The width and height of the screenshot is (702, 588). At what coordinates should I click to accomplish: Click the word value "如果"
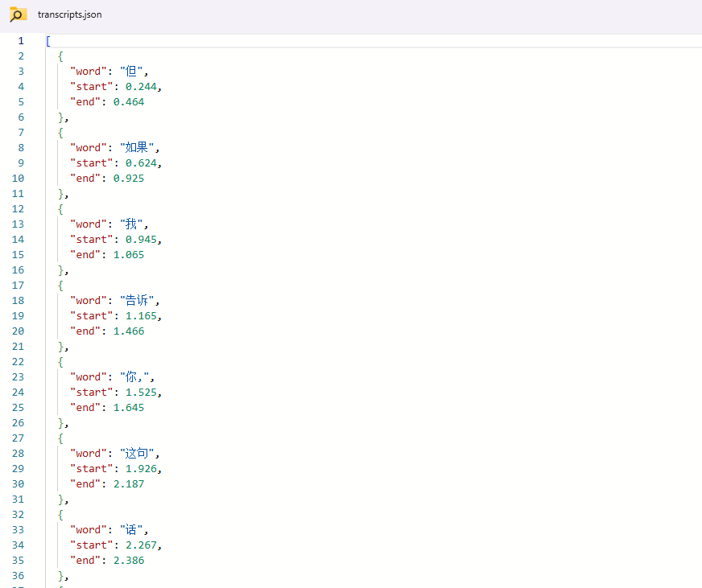138,147
